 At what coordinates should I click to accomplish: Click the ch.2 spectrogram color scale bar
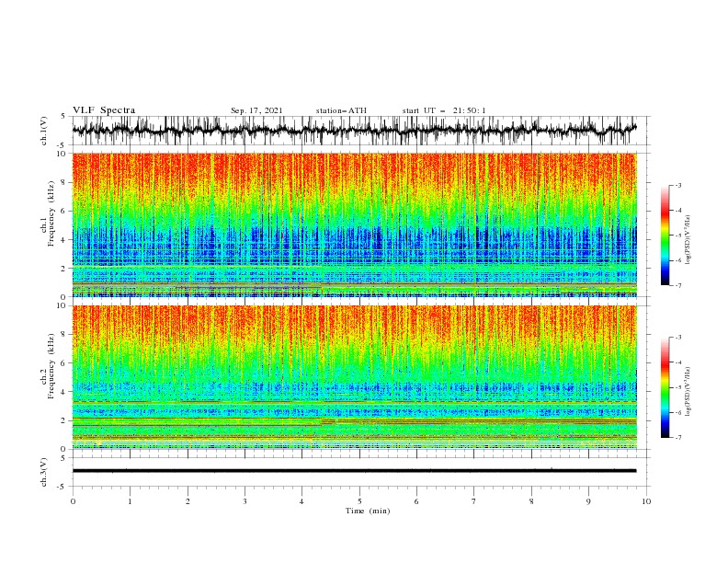665,387
